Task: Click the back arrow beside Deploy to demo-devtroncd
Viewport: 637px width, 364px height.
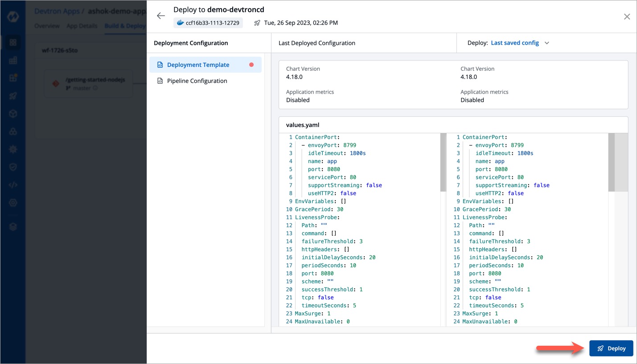Action: 160,16
